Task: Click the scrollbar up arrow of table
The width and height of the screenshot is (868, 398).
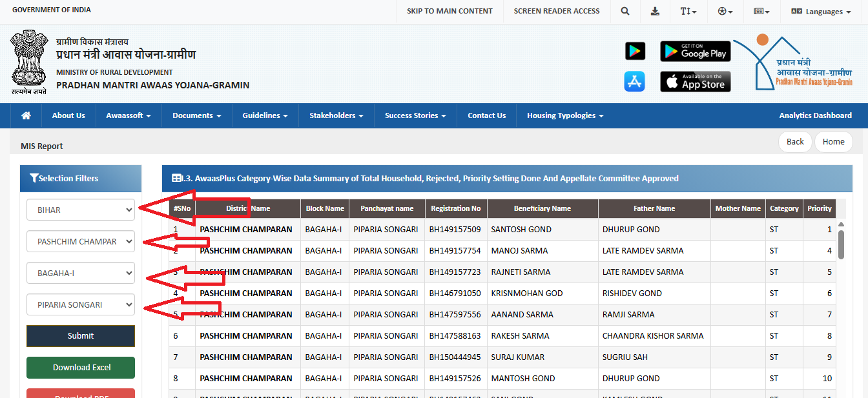Action: 841,223
